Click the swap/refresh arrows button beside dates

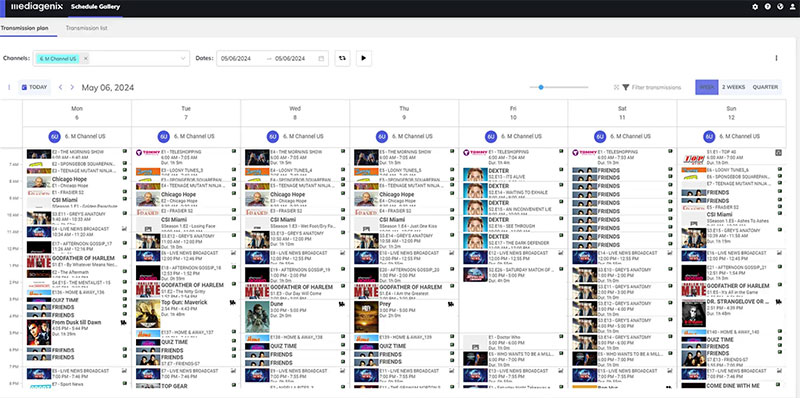[342, 58]
